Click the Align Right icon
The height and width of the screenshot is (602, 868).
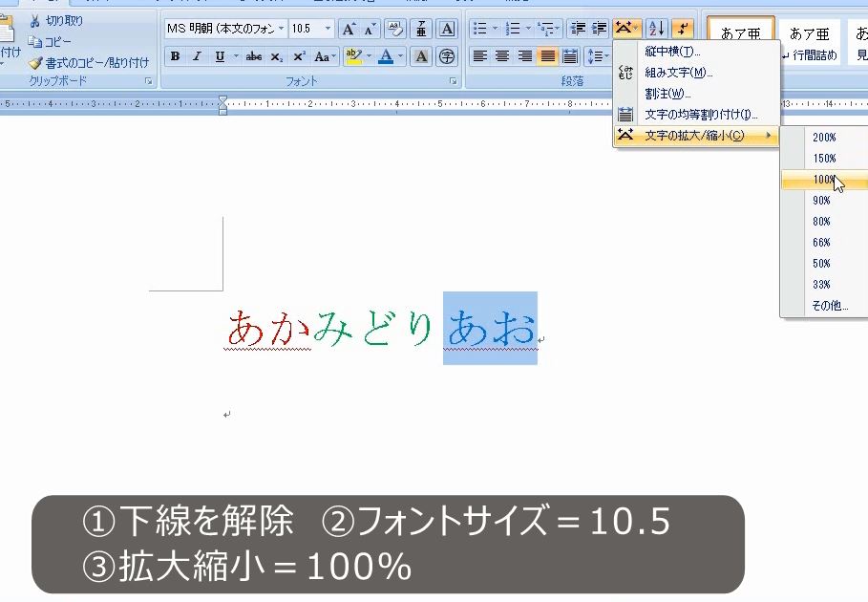click(x=525, y=56)
